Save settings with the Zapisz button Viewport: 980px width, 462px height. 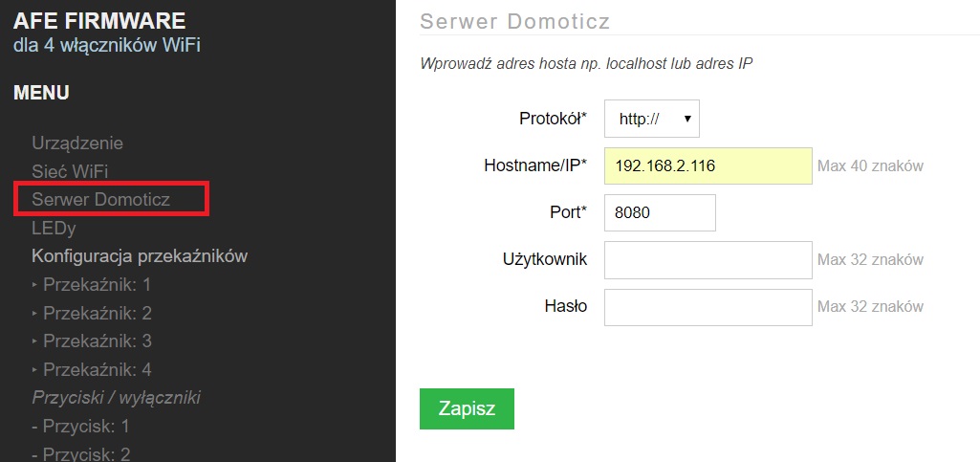[x=467, y=408]
